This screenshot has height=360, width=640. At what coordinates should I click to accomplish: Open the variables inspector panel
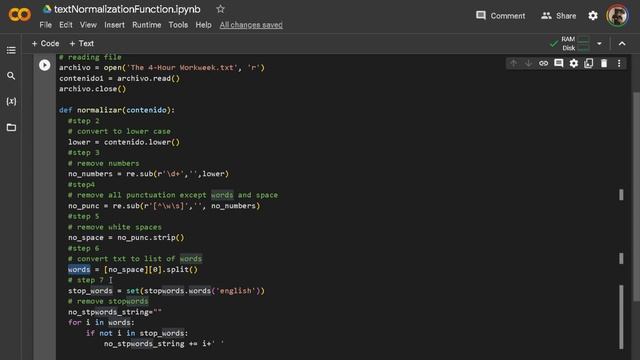click(11, 102)
